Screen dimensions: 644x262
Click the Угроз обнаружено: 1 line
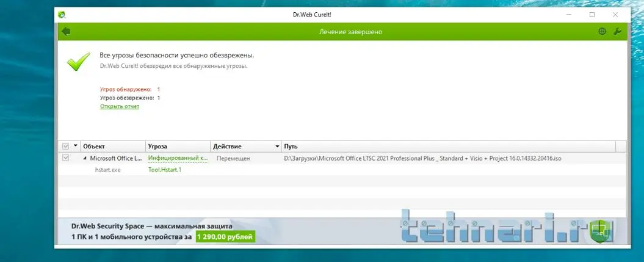coord(130,89)
